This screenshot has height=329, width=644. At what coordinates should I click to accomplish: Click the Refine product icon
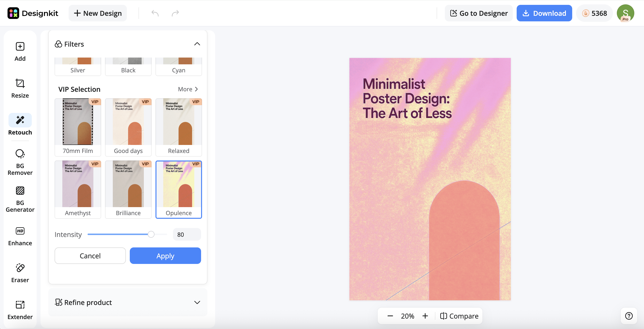58,302
